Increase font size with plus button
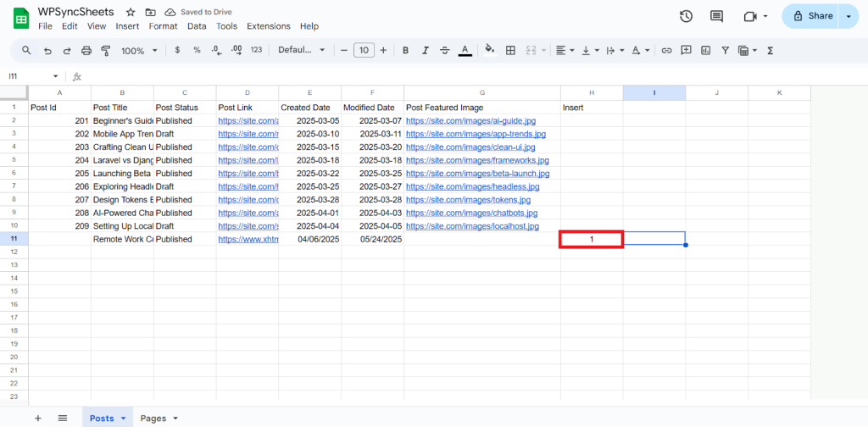This screenshot has width=868, height=427. (383, 50)
